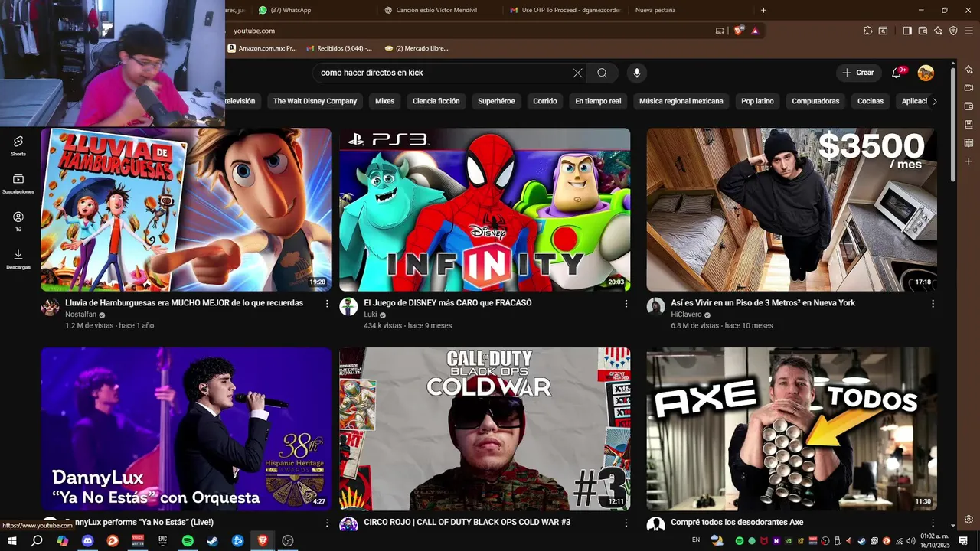The width and height of the screenshot is (980, 551).
Task: Open options menu for CIRCO ROJO video
Action: point(626,523)
